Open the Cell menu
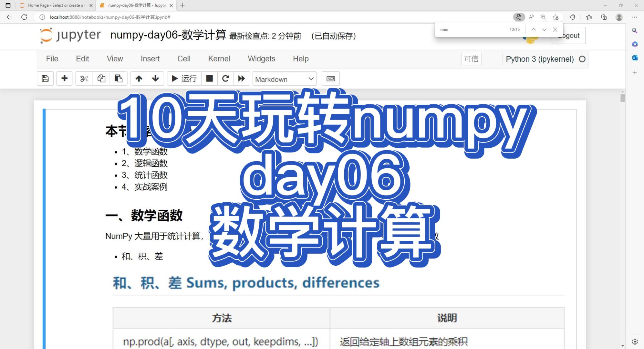Viewport: 644px width, 349px height. (184, 59)
